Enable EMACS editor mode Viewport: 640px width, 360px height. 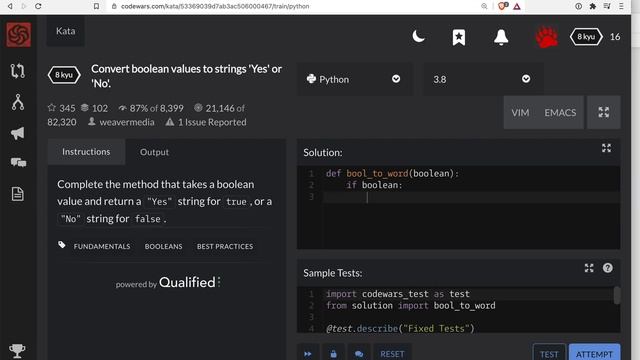(x=560, y=113)
